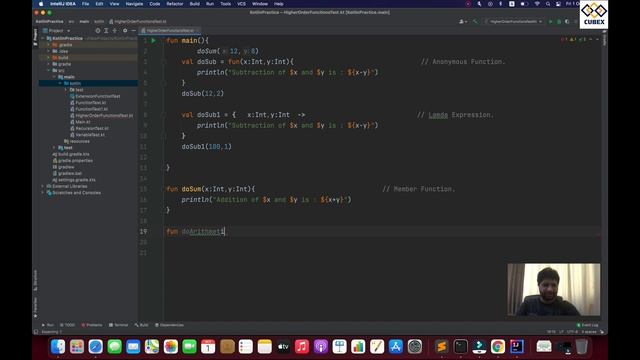Open the File menu
This screenshot has height=360, width=640.
coord(85,4)
